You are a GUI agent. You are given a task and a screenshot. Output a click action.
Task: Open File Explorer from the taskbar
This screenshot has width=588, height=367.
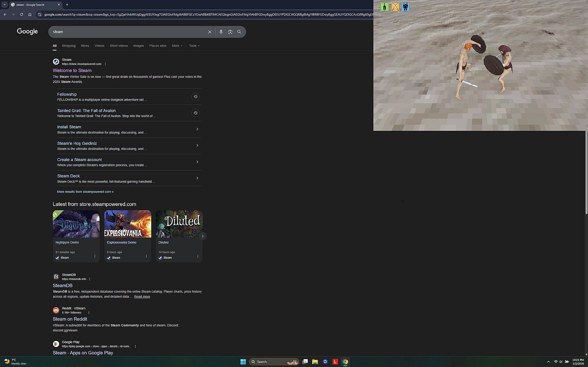click(315, 362)
